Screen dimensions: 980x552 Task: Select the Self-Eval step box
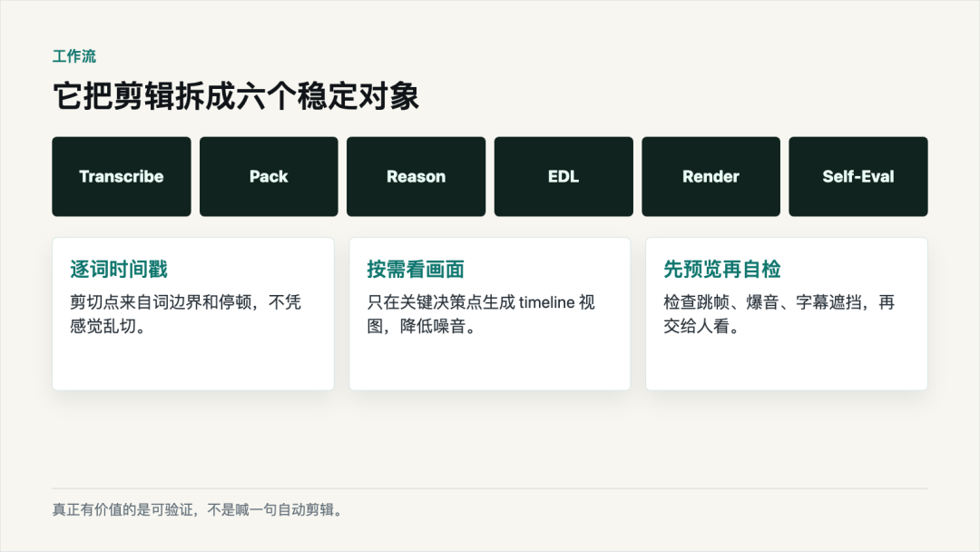pyautogui.click(x=858, y=177)
